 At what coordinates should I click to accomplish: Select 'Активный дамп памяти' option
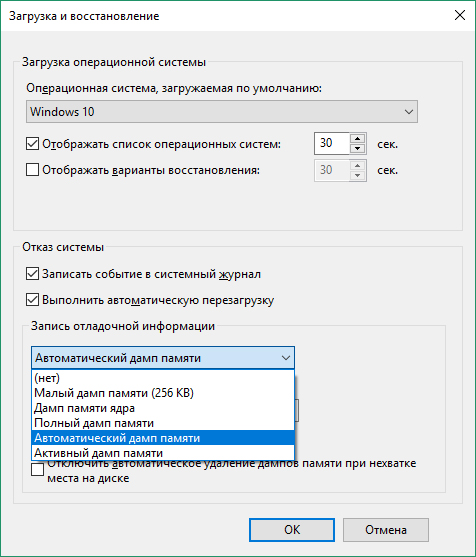tap(163, 453)
